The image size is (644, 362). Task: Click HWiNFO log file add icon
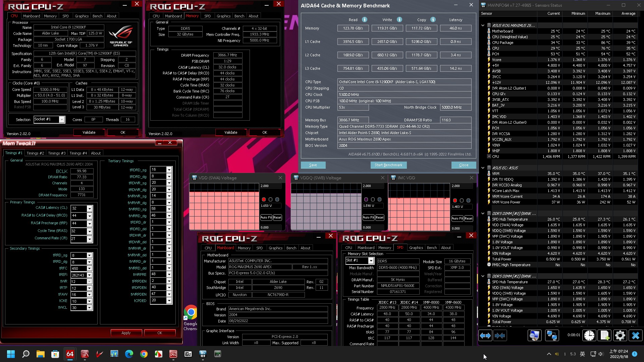pos(605,336)
